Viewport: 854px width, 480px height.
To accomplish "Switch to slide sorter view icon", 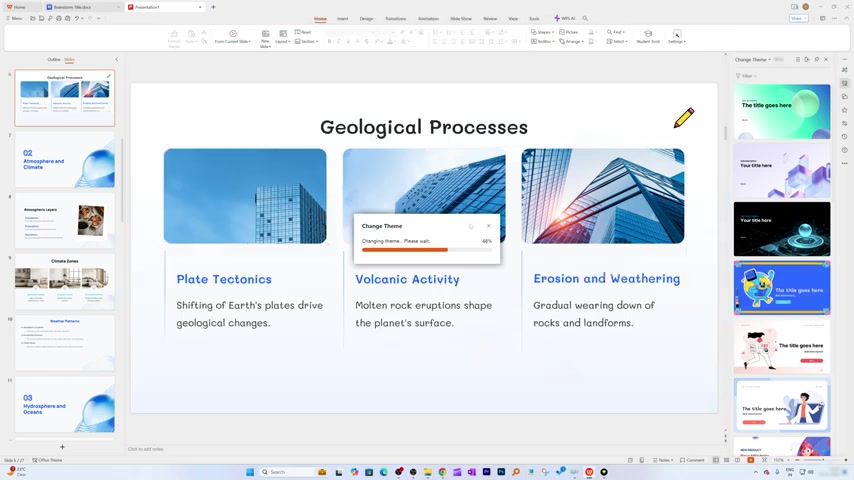I will (727, 460).
